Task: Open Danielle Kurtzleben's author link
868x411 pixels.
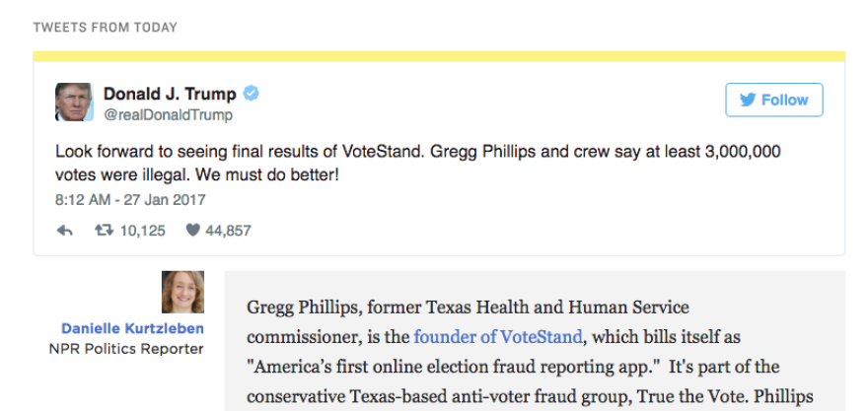Action: 132,328
